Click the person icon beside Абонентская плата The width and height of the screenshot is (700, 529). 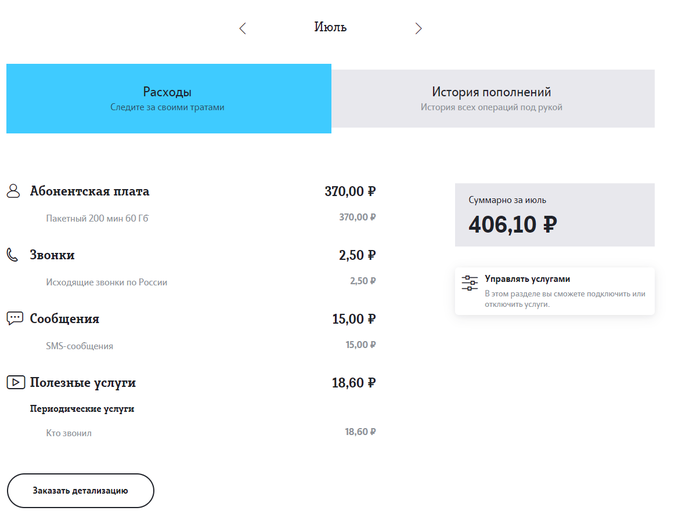pos(14,191)
